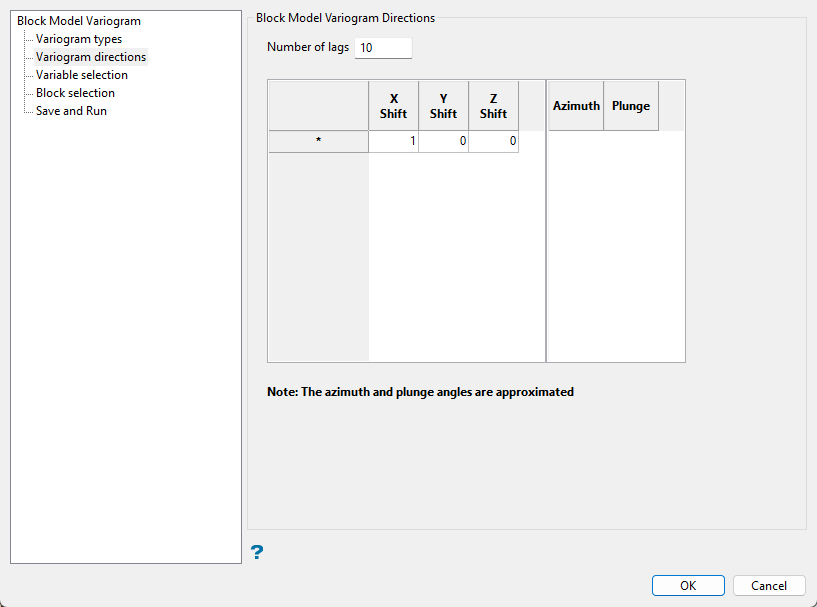This screenshot has height=607, width=817.
Task: Click the Number of lags field
Action: pos(383,48)
